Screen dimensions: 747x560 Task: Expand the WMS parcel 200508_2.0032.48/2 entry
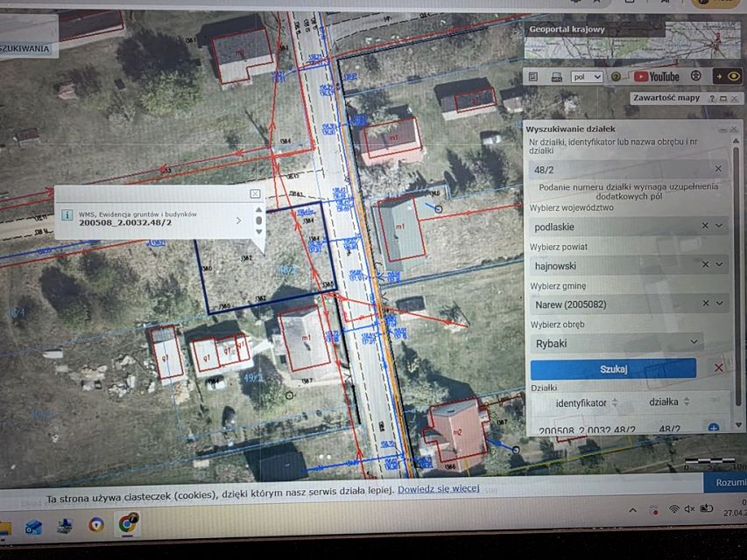[x=238, y=220]
